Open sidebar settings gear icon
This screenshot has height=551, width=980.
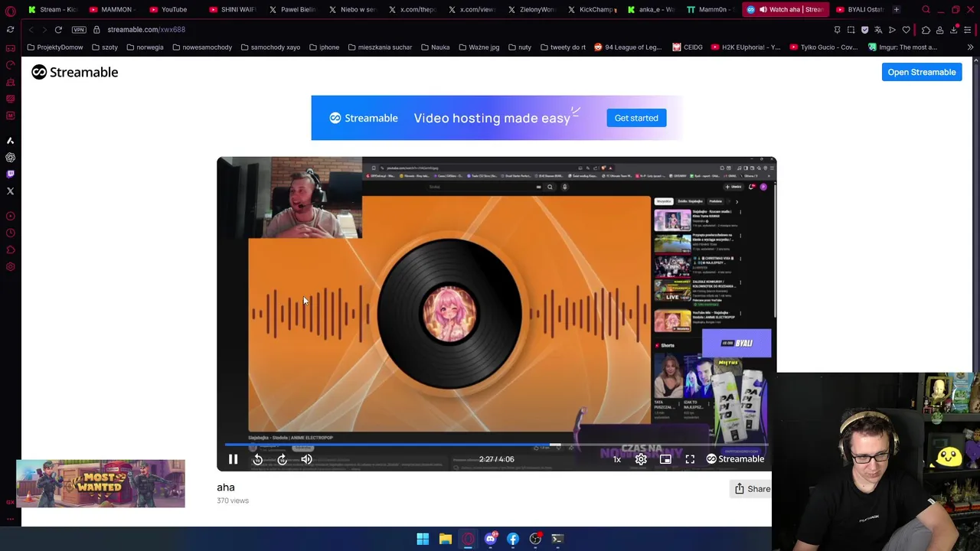(x=10, y=266)
